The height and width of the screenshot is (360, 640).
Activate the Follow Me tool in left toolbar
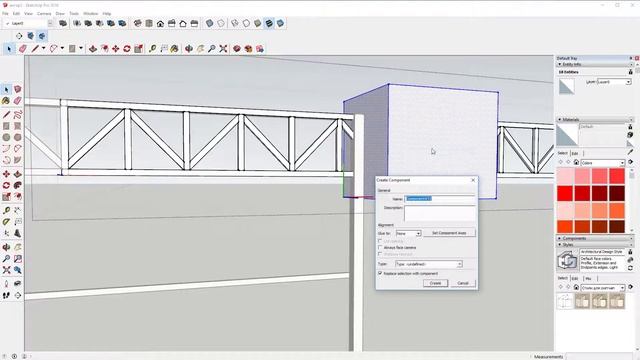point(18,185)
